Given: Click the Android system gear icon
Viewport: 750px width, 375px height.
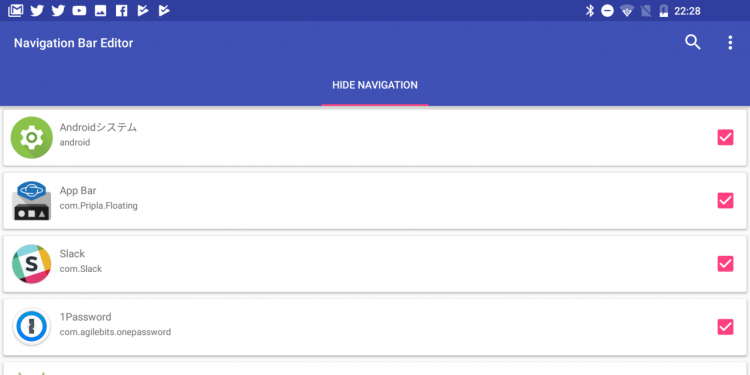Looking at the screenshot, I should tap(32, 138).
